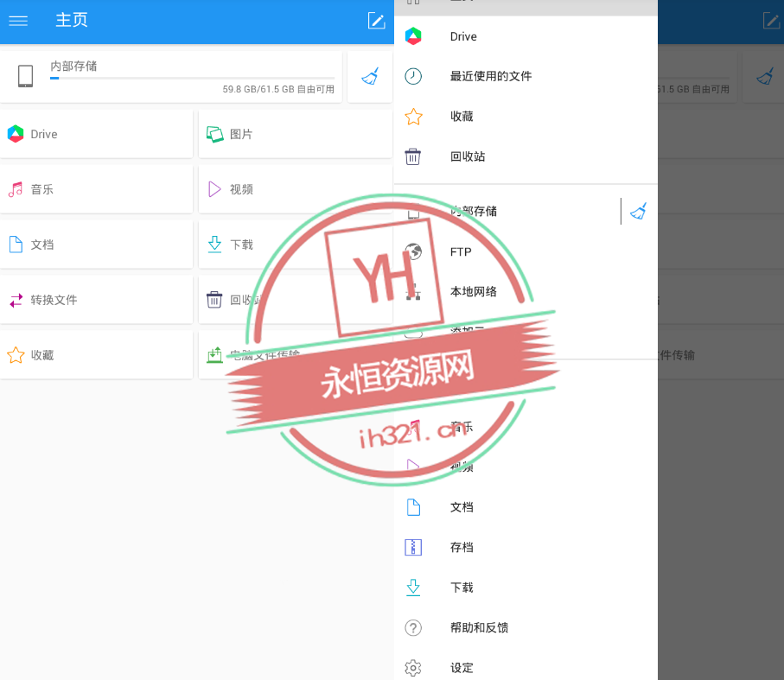Open the 文档 tile on home screen
Screen dimensions: 784x680
pos(96,245)
